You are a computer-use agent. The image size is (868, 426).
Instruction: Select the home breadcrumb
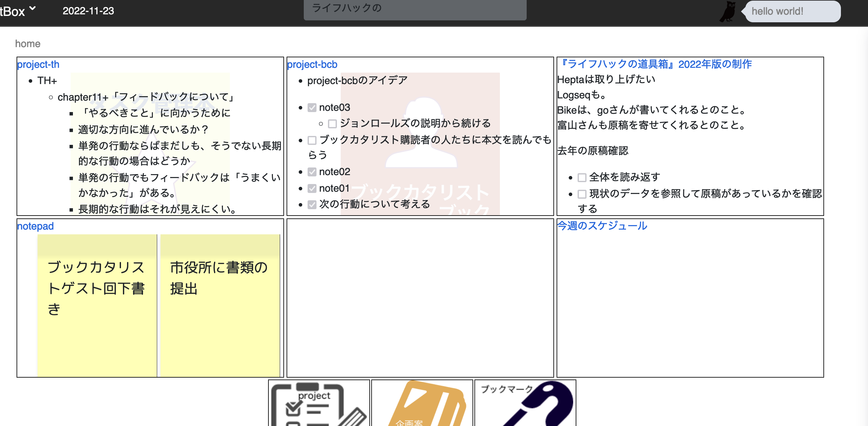click(x=28, y=44)
